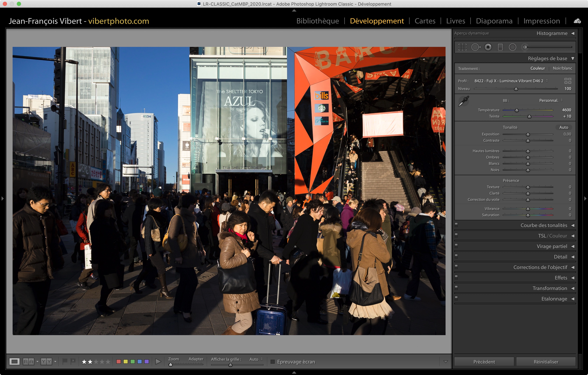Select the Red eye correction tool

488,47
